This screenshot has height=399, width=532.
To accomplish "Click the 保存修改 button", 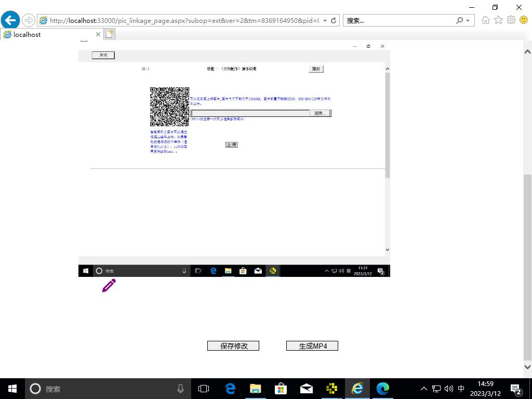I will pos(233,346).
